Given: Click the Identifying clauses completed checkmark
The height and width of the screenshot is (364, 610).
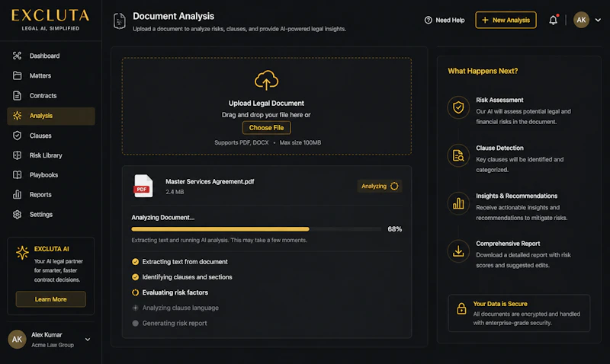Looking at the screenshot, I should pos(136,277).
